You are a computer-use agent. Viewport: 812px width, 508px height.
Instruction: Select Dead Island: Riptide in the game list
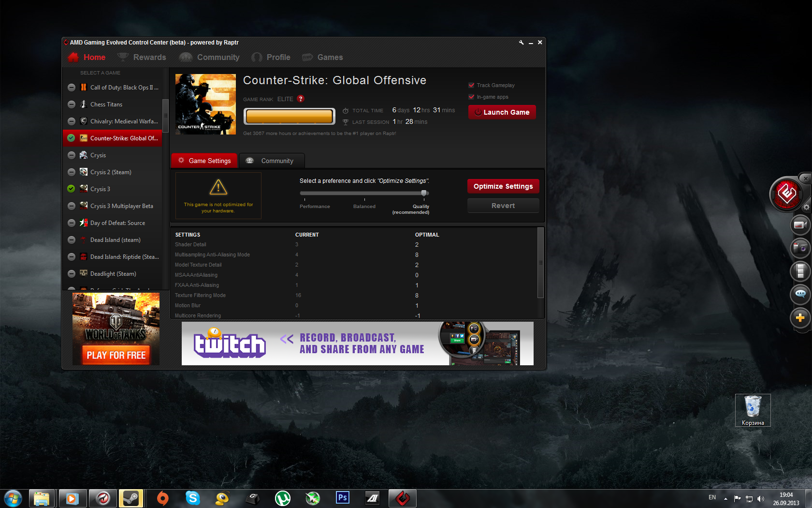(113, 257)
